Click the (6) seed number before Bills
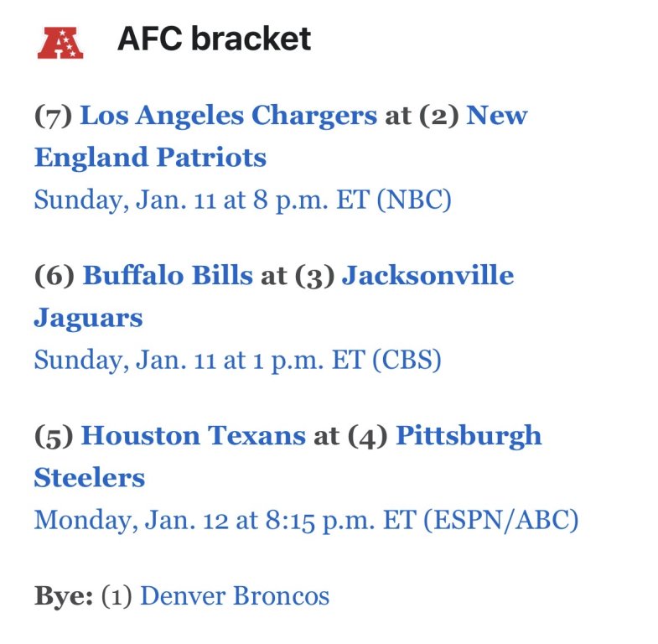This screenshot has height=644, width=658. pyautogui.click(x=54, y=275)
